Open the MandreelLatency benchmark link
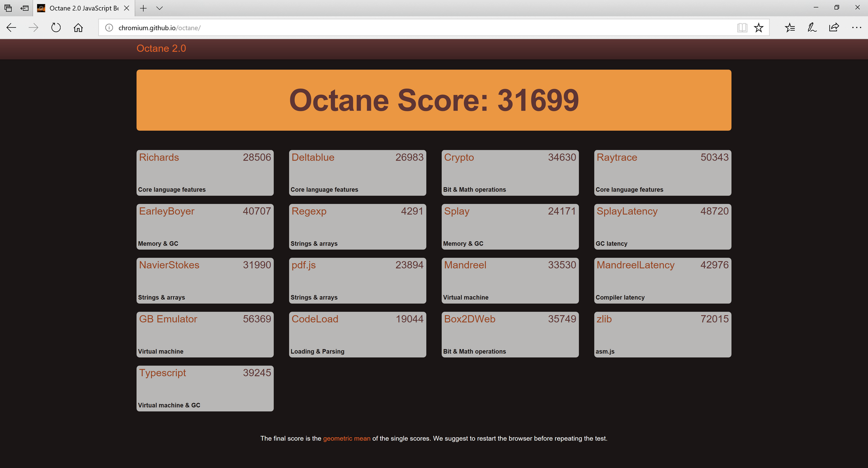This screenshot has height=468, width=868. pos(636,265)
